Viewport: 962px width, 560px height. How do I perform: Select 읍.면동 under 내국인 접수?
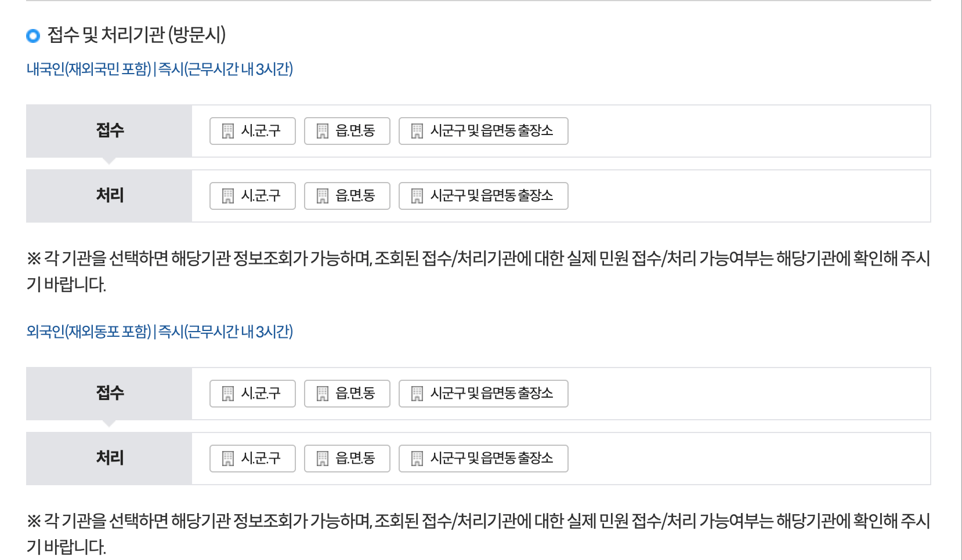pos(346,132)
